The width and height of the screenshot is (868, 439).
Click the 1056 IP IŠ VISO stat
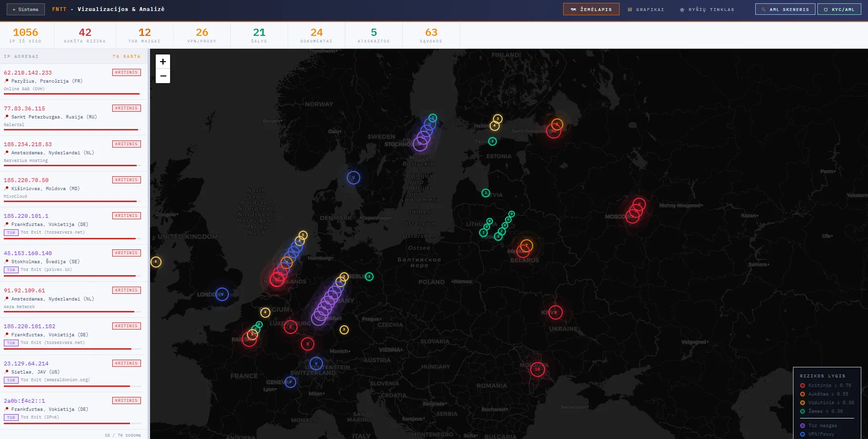[x=25, y=35]
